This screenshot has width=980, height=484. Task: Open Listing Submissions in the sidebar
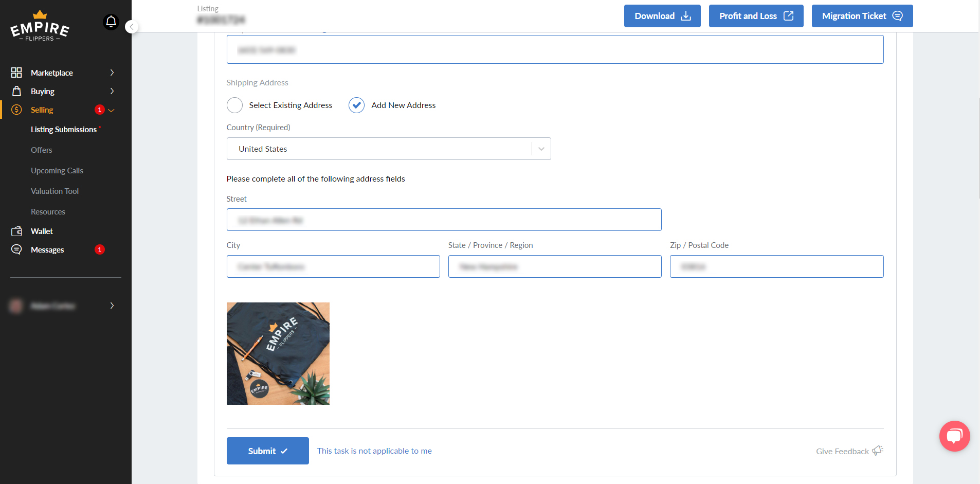point(64,130)
